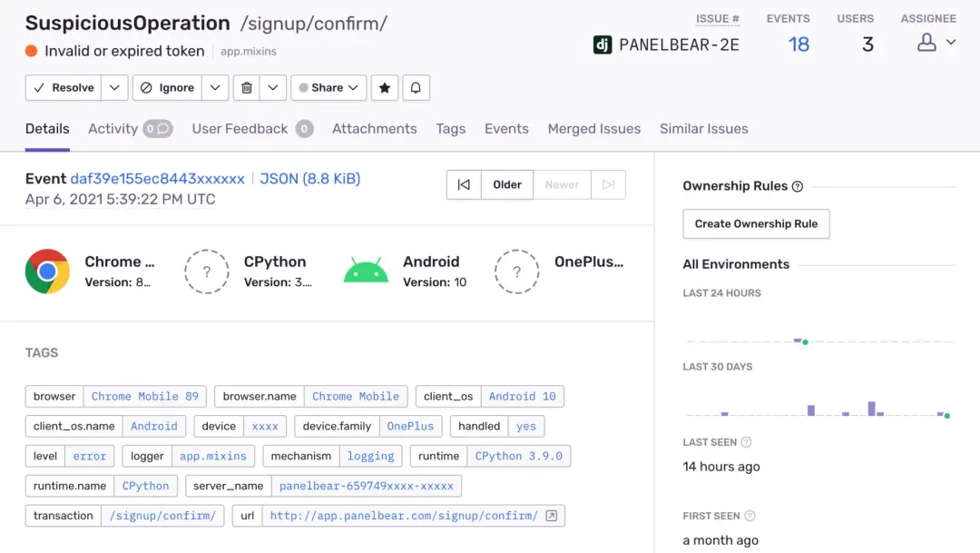This screenshot has height=553, width=980.
Task: Click the mechanism logging tag value
Action: pos(370,456)
